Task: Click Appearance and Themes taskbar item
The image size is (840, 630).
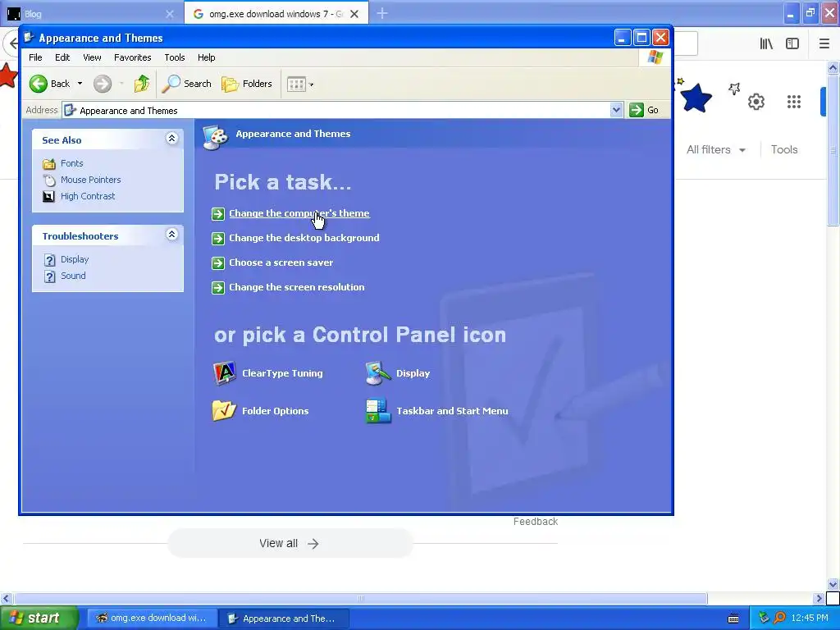Action: pos(284,619)
